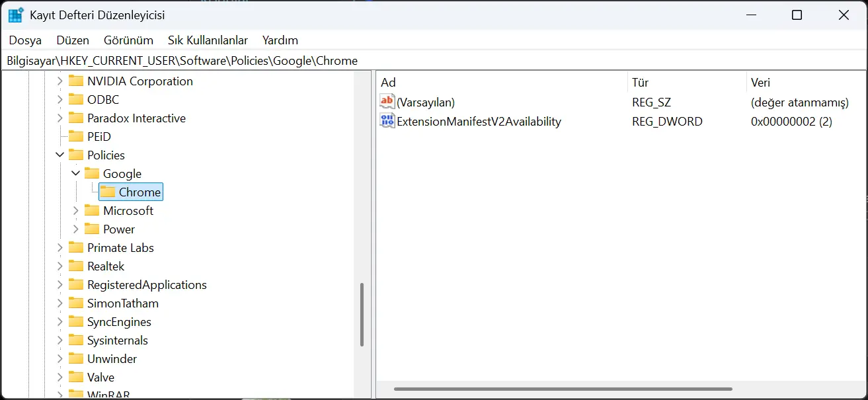Click the Registry Editor app icon in title bar

point(16,15)
